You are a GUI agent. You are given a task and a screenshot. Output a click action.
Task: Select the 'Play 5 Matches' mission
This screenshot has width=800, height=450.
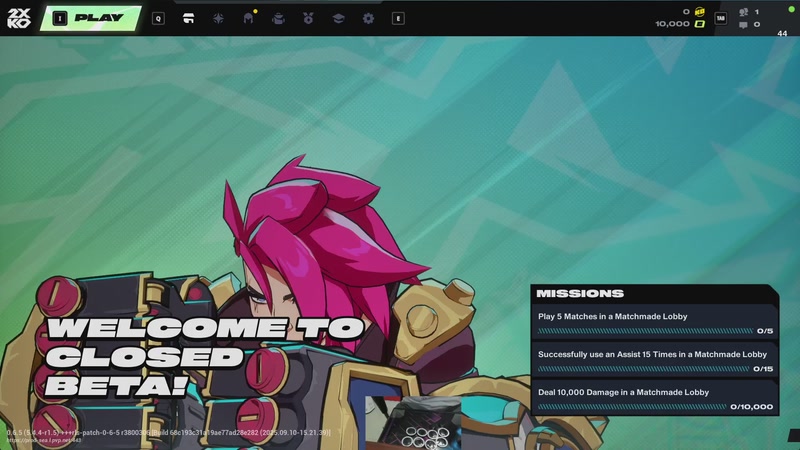pos(655,322)
